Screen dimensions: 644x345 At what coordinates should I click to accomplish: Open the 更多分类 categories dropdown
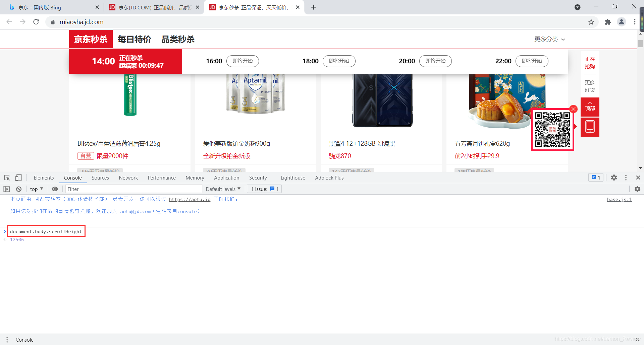(549, 39)
